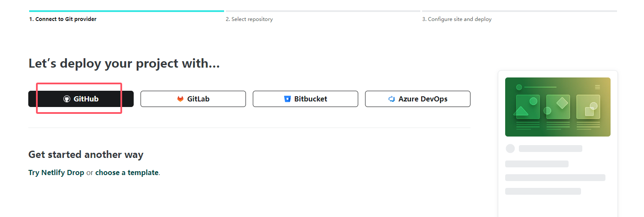Click the 'Let's deploy your project with...' heading
Screen dimensions: 644x217
pos(124,64)
